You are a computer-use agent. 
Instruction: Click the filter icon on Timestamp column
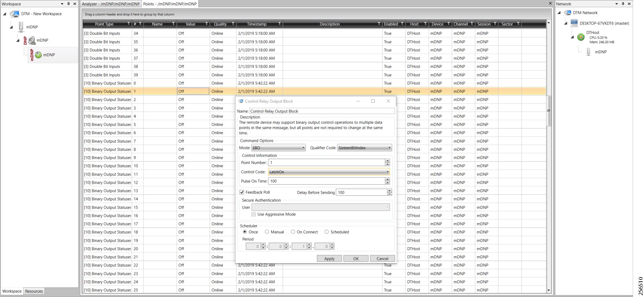pos(280,24)
